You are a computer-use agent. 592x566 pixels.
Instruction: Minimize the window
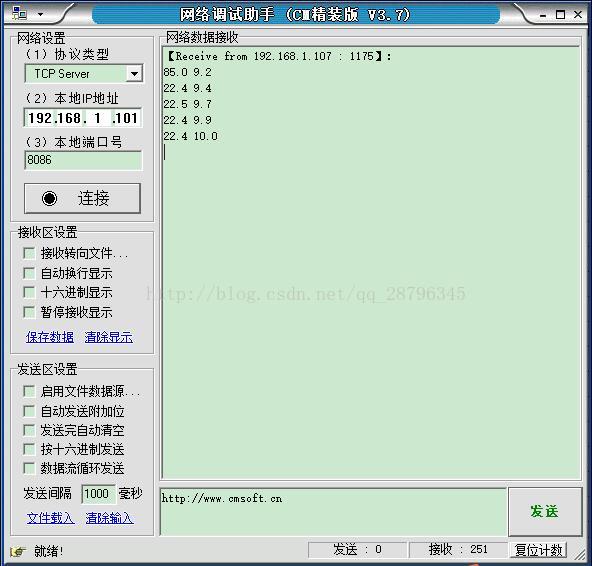[543, 15]
